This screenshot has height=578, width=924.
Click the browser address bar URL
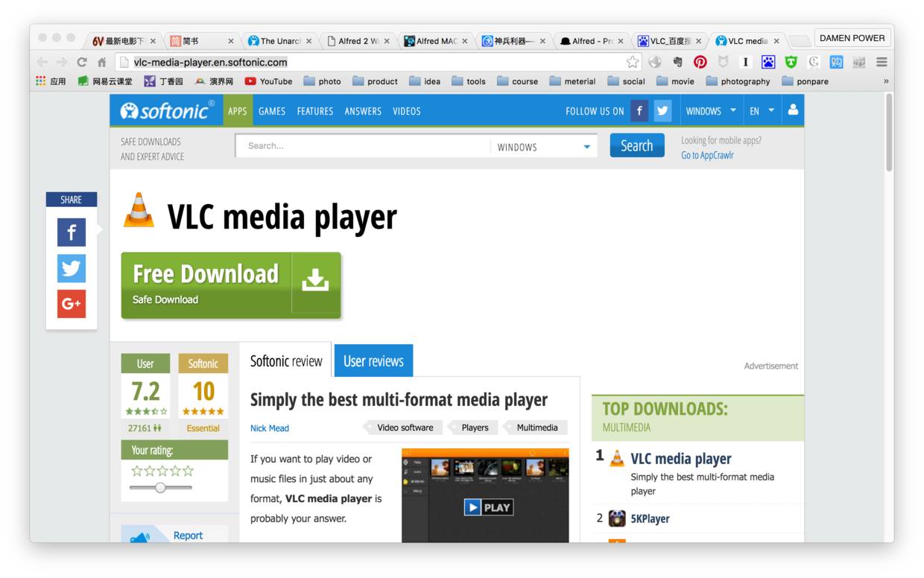[x=210, y=62]
